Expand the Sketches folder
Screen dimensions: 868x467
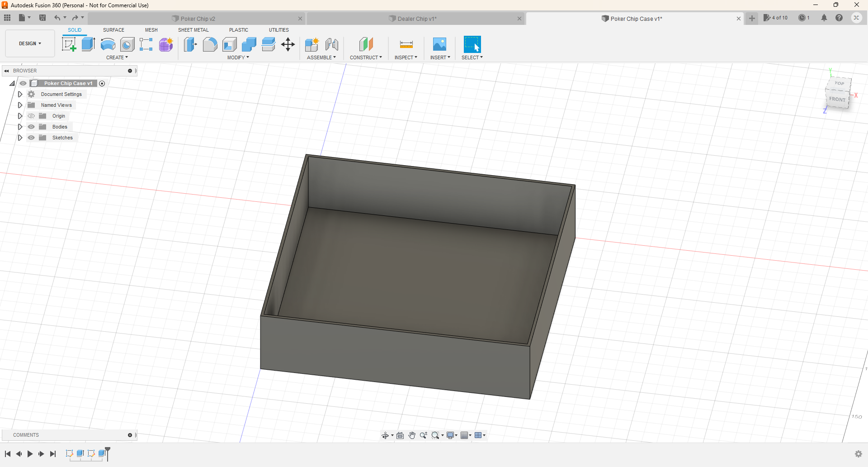20,138
